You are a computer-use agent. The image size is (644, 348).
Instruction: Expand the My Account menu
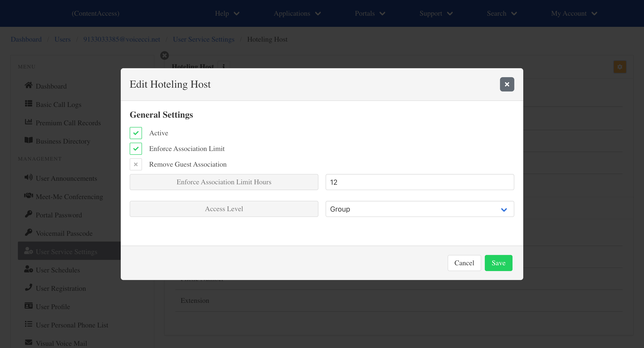[x=574, y=13]
